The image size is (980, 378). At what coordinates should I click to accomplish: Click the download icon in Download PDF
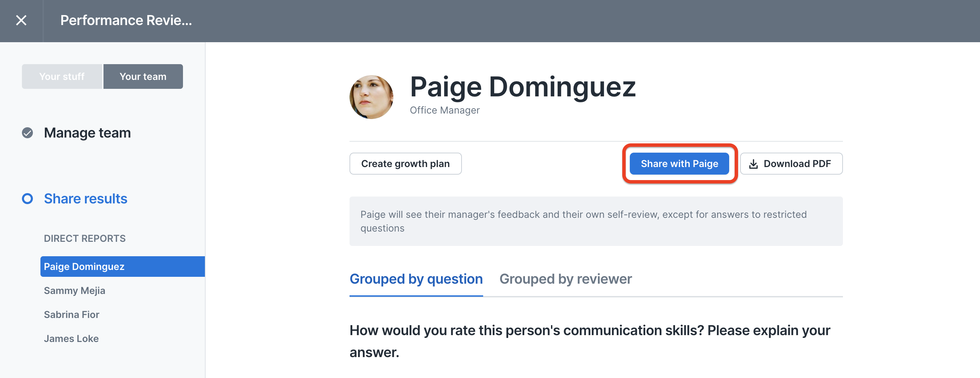click(x=753, y=164)
